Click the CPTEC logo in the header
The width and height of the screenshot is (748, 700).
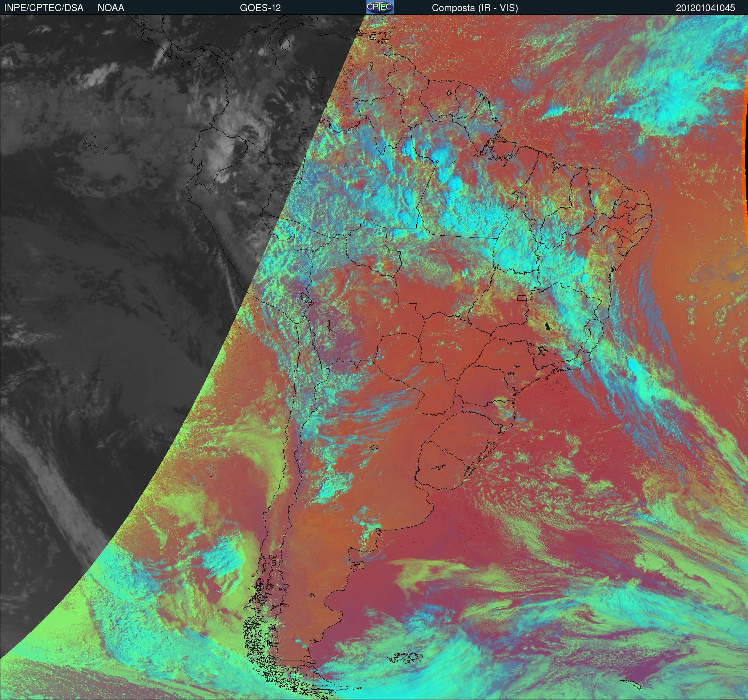coord(380,7)
